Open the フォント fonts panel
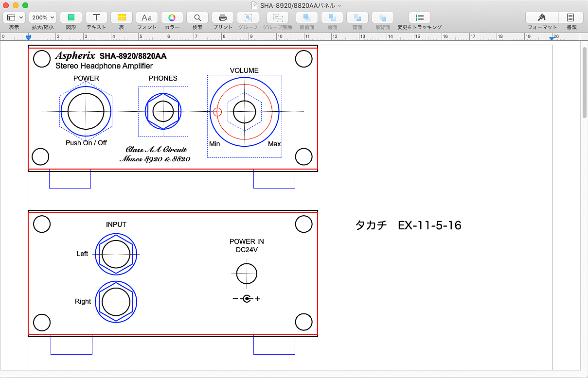 click(147, 17)
